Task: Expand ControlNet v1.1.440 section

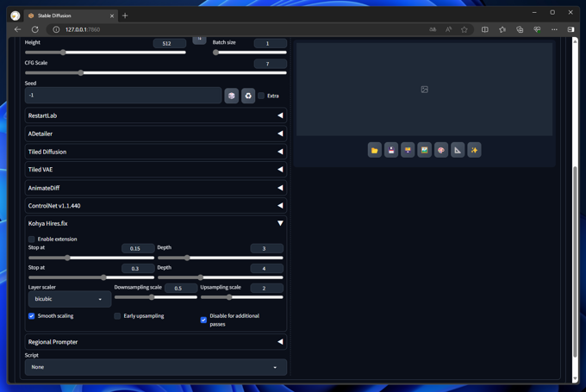Action: coord(155,206)
